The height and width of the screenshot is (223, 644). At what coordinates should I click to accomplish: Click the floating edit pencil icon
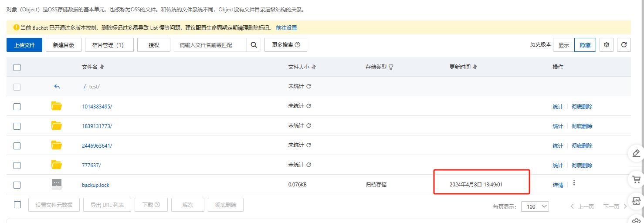coord(636,153)
